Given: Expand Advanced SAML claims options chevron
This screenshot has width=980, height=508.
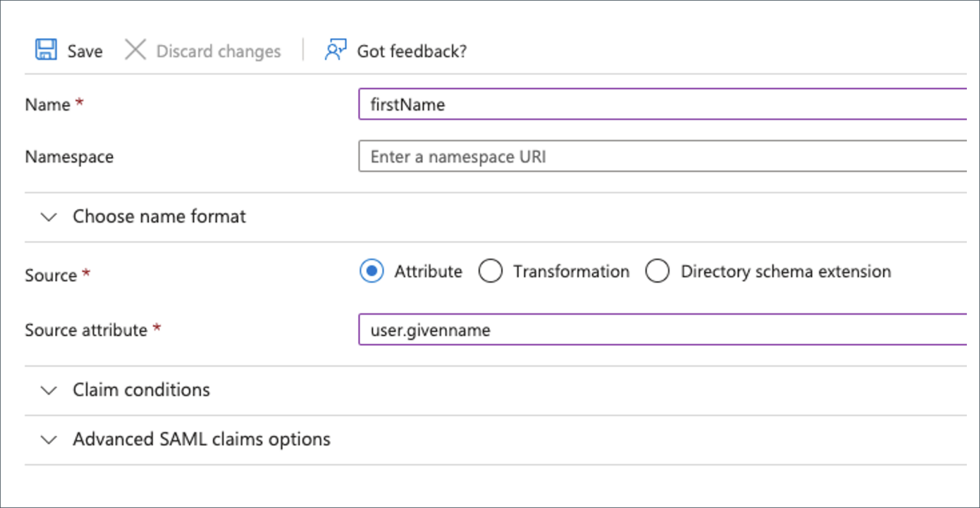Looking at the screenshot, I should click(49, 440).
